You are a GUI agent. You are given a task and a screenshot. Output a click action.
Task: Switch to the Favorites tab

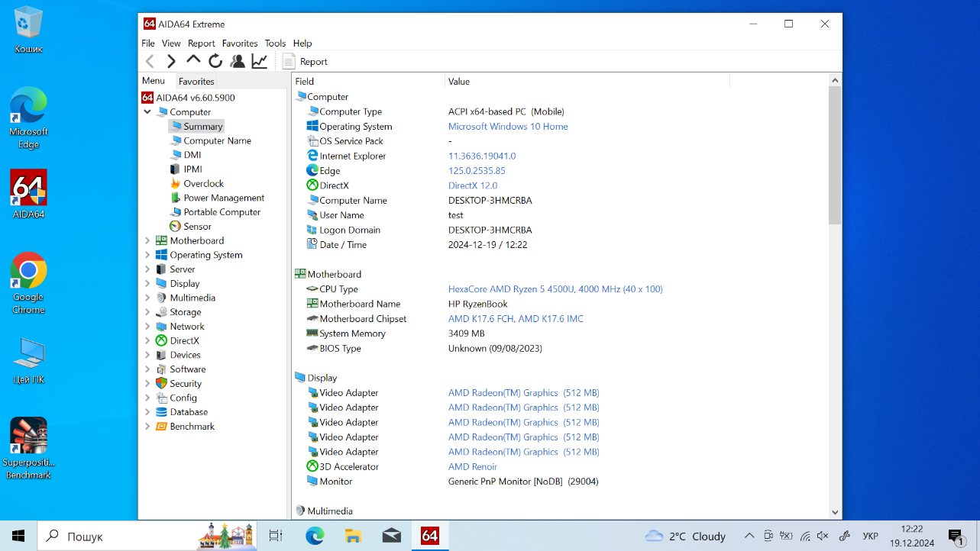tap(196, 81)
